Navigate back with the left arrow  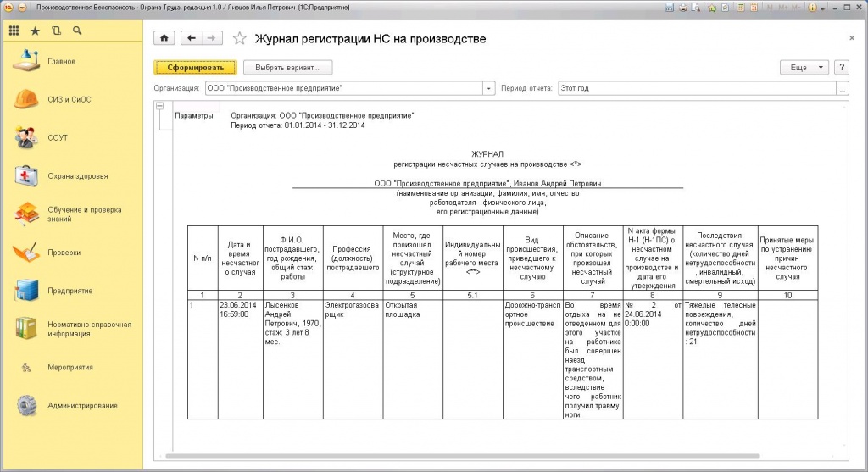click(x=192, y=38)
